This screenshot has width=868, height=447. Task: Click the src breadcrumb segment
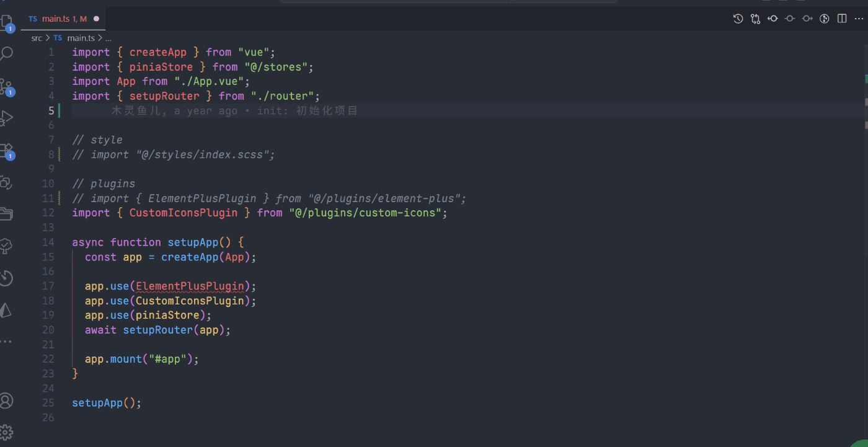pos(37,38)
